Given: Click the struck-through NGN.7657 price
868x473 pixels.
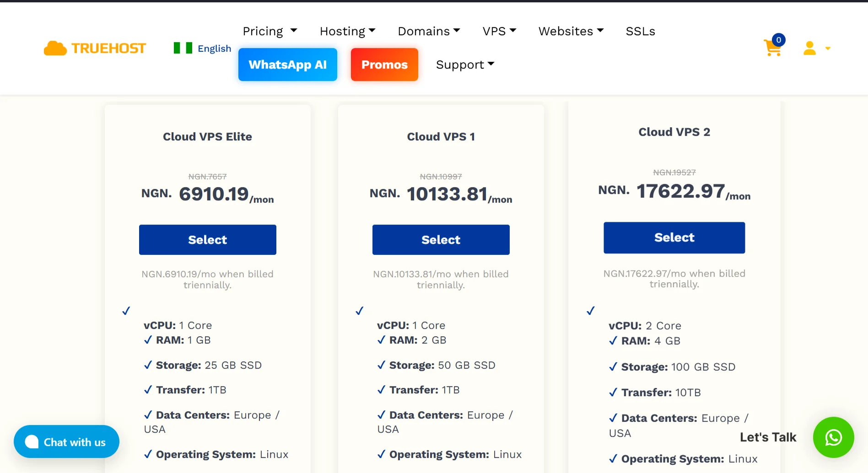Looking at the screenshot, I should pyautogui.click(x=208, y=177).
